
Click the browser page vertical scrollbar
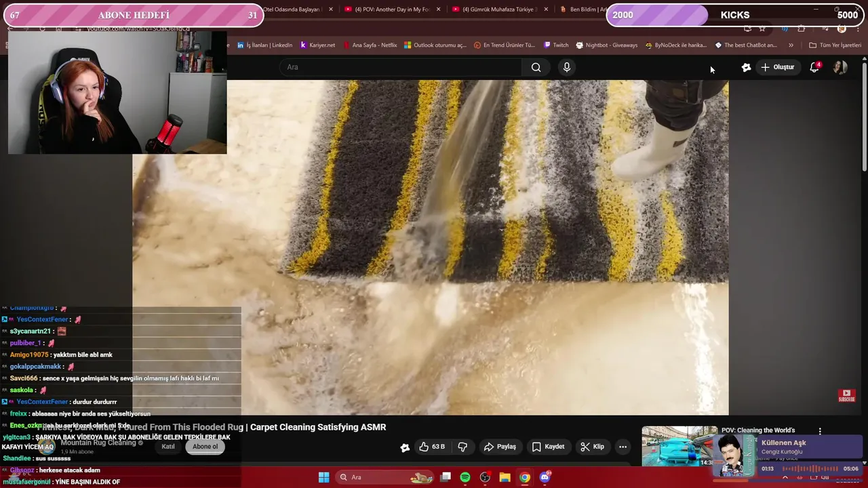864,115
